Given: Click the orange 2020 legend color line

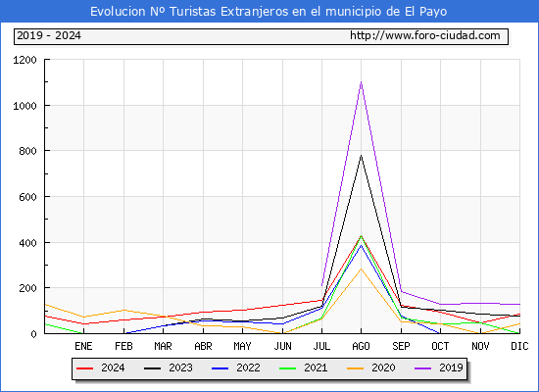Looking at the screenshot, I should [x=355, y=368].
